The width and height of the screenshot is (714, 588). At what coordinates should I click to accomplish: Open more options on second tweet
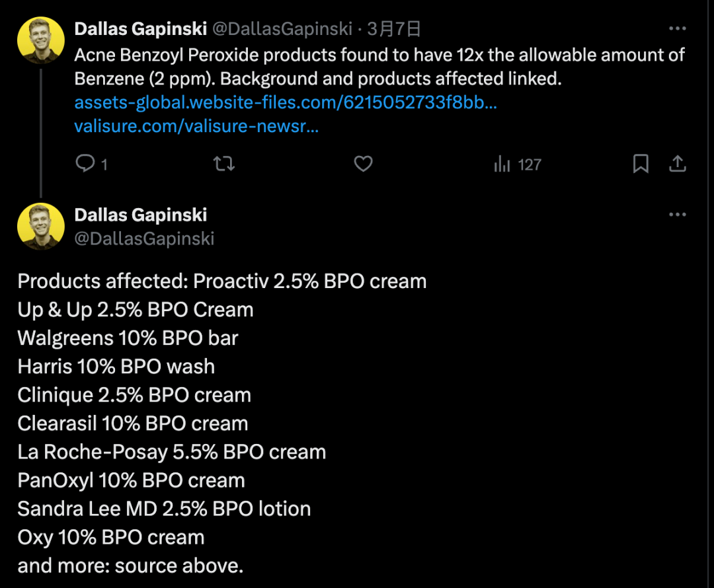tap(678, 215)
